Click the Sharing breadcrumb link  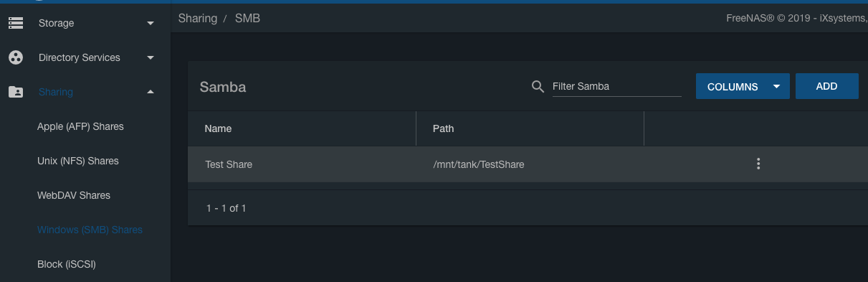(198, 18)
